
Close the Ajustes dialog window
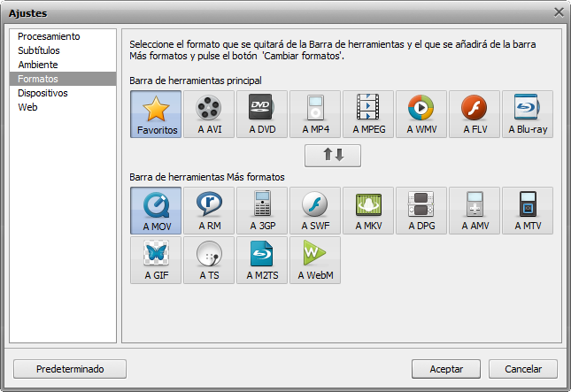(559, 12)
